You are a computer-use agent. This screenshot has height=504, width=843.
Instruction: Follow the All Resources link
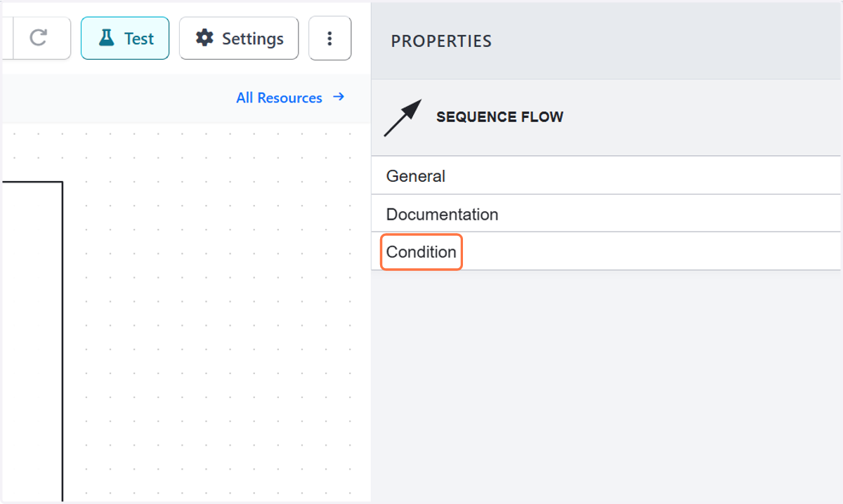(290, 98)
